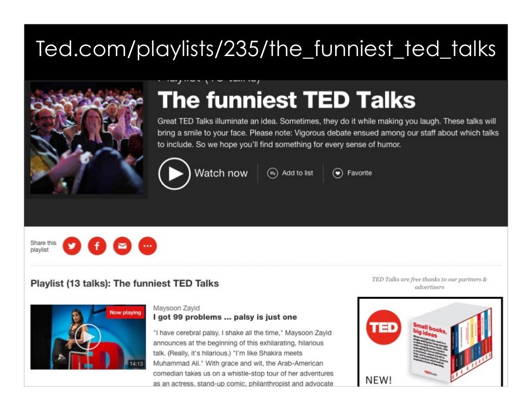Image resolution: width=532 pixels, height=411 pixels.
Task: Share playlist on Facebook
Action: point(97,245)
